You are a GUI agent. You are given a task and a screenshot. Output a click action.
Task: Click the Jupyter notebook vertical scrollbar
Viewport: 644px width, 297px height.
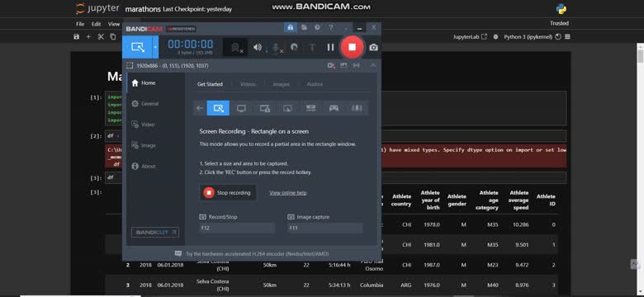(x=641, y=168)
